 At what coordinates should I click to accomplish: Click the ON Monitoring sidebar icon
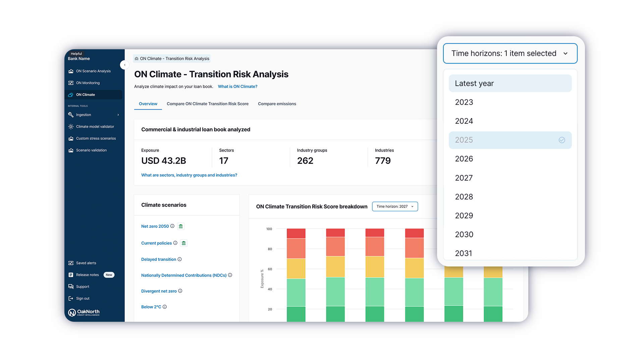coord(71,83)
